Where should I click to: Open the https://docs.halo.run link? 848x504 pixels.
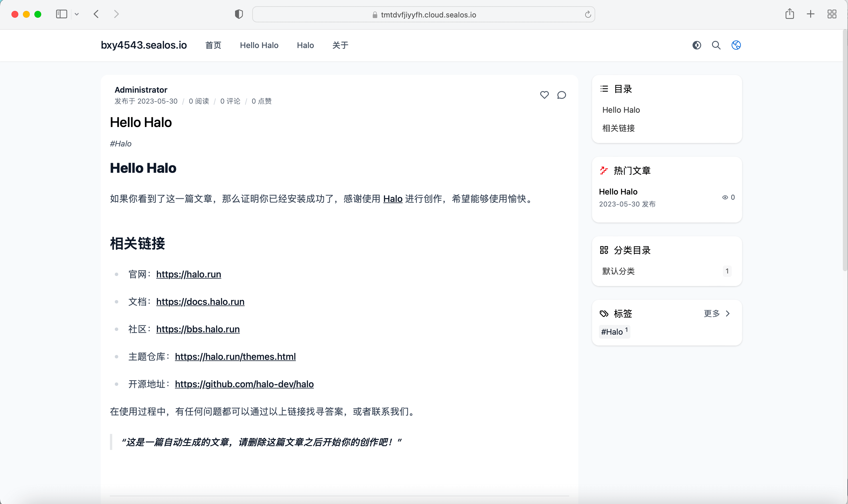[x=200, y=301]
